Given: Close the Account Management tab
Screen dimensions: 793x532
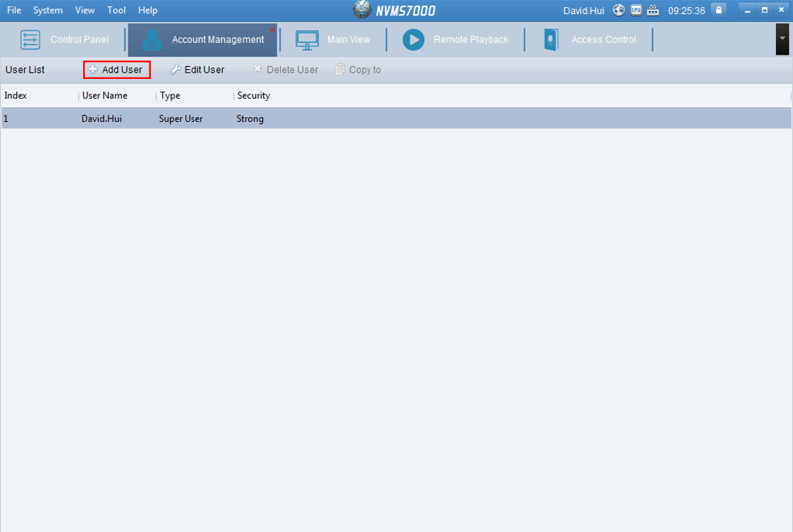Looking at the screenshot, I should (x=272, y=30).
